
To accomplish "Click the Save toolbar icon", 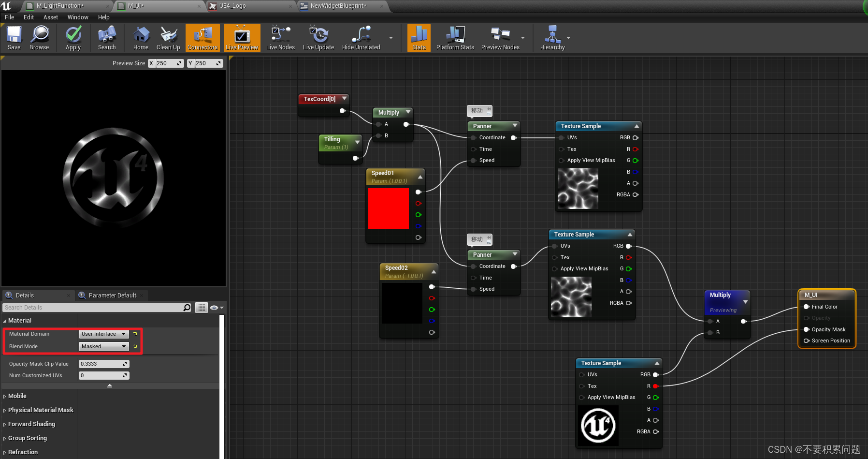I will (14, 38).
